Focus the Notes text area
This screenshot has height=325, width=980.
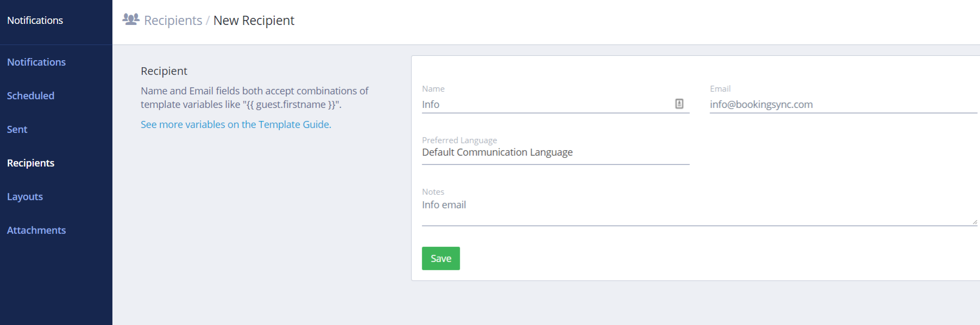tap(695, 211)
